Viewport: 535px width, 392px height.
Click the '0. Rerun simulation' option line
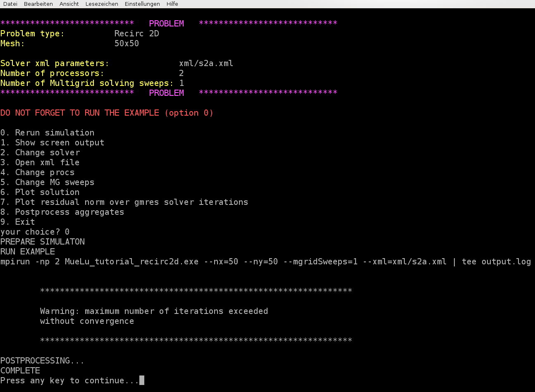48,133
